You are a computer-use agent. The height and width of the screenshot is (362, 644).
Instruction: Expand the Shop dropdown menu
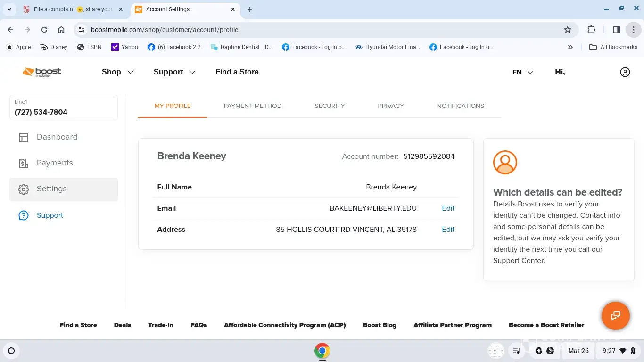(117, 72)
